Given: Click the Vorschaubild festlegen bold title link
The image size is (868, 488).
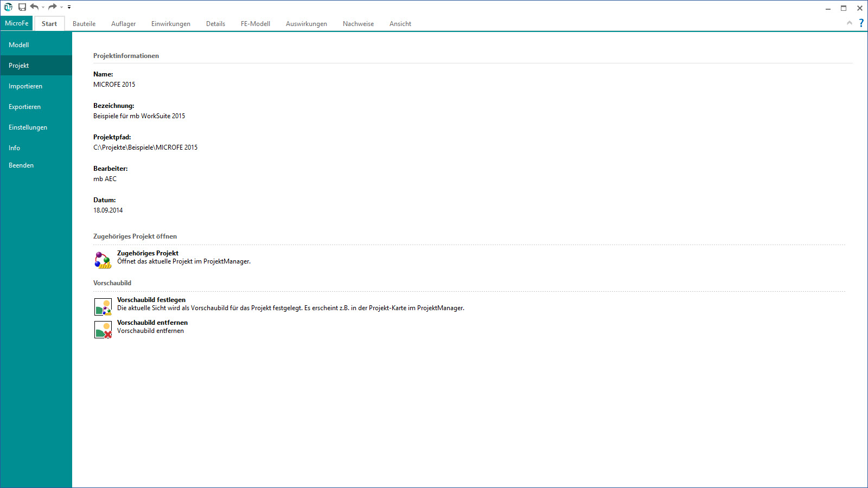Looking at the screenshot, I should click(x=151, y=300).
